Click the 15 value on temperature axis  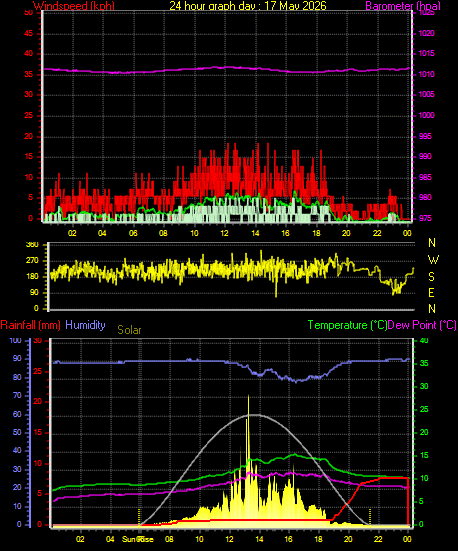[x=424, y=455]
